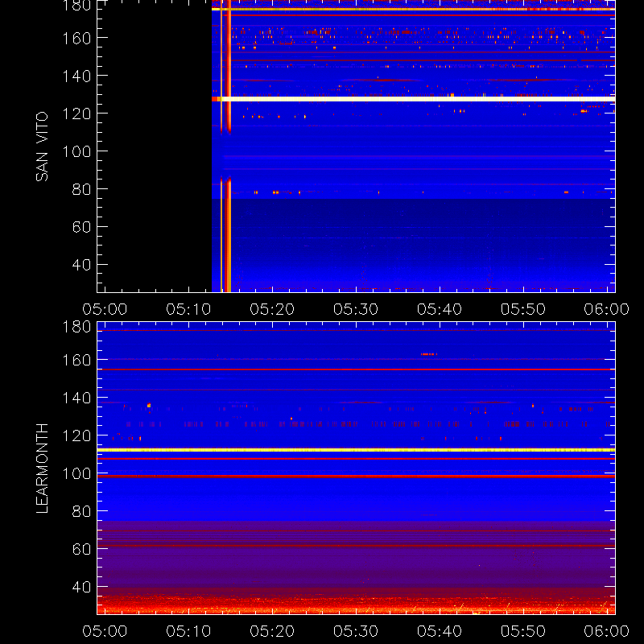Click 05:10 time label under San Vito plot
The width and height of the screenshot is (644, 644).
coord(188,309)
